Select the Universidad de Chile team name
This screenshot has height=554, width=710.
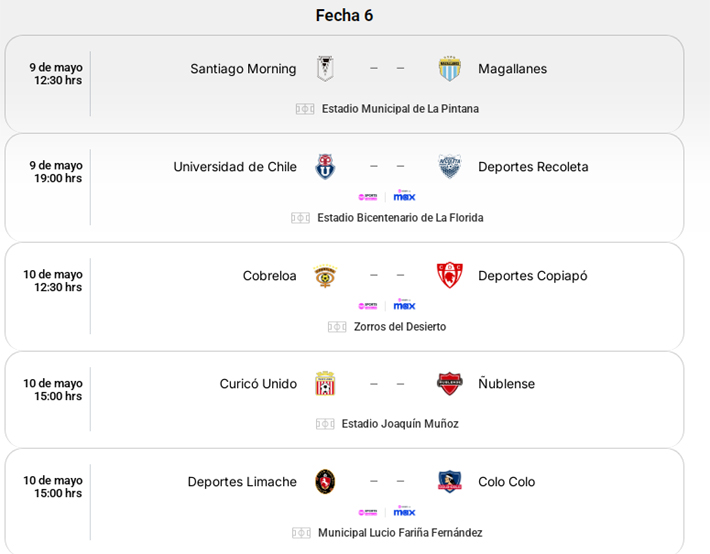[235, 167]
